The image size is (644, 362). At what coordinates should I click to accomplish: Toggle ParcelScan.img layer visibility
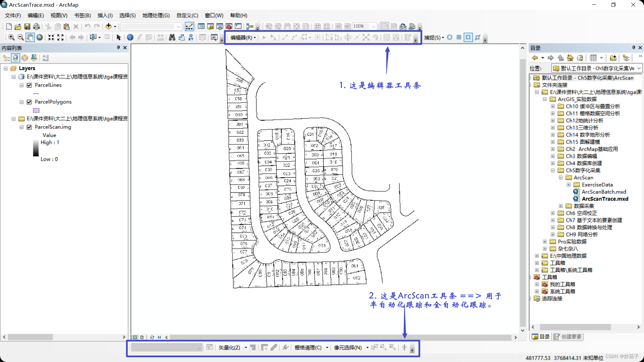[x=29, y=127]
